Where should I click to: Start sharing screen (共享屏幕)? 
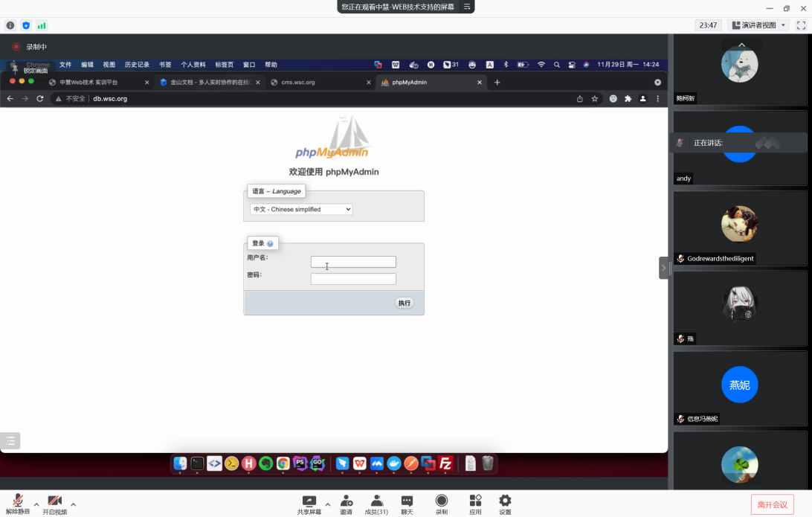click(309, 504)
